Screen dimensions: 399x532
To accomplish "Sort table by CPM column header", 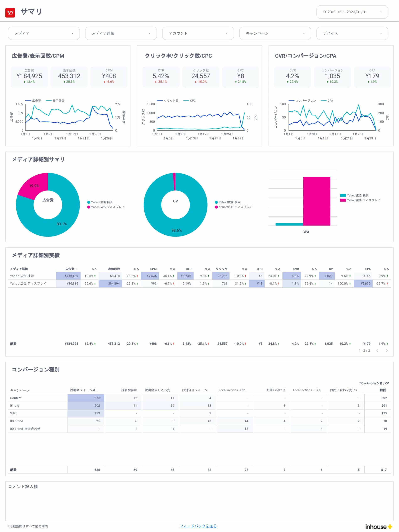I will pyautogui.click(x=153, y=269).
